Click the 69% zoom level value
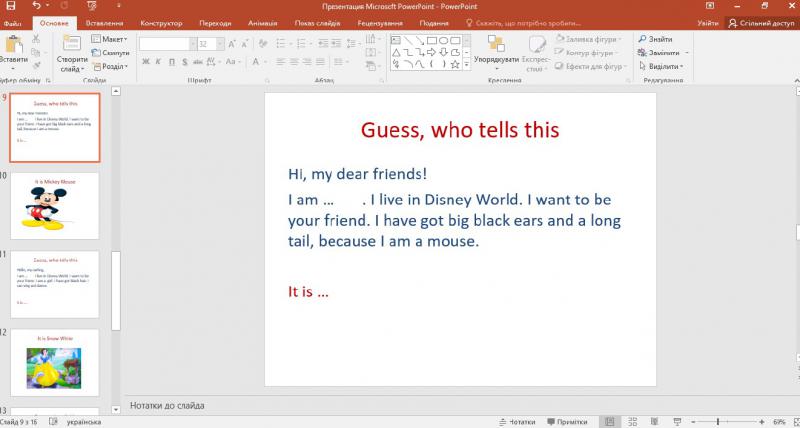800x428 pixels. pyautogui.click(x=780, y=422)
